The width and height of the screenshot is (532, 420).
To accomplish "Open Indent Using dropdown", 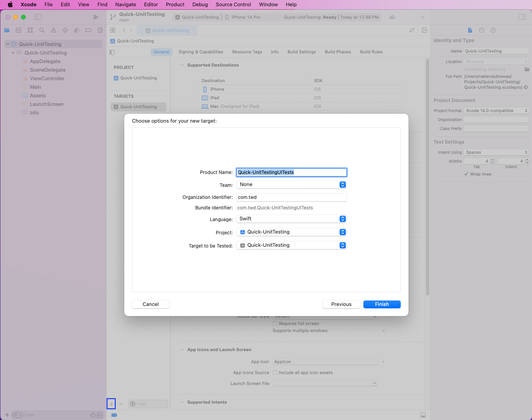I will [x=496, y=152].
